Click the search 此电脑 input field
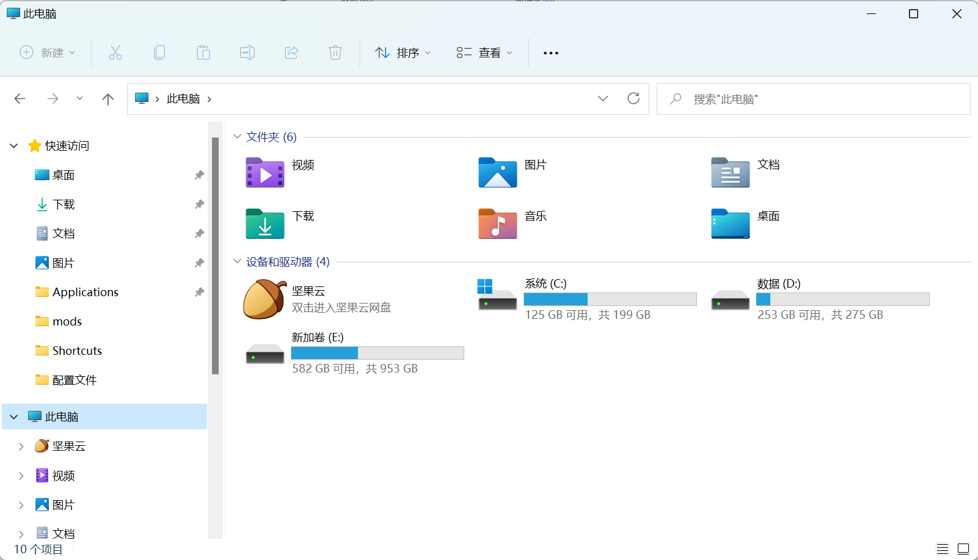 pos(819,99)
